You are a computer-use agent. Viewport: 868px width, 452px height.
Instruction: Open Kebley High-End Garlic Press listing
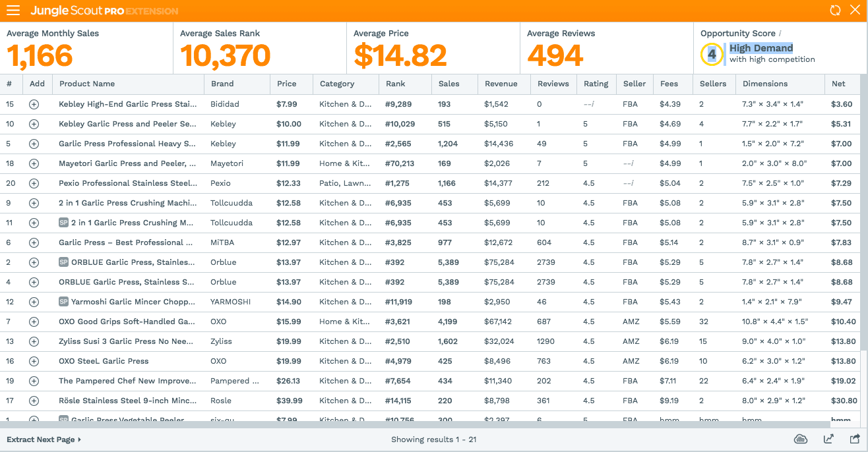(x=128, y=104)
